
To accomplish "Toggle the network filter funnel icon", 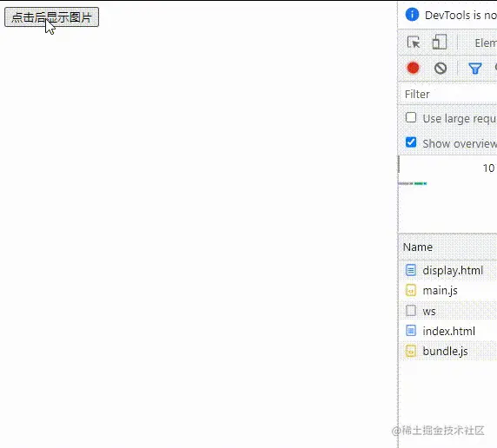I will click(474, 68).
